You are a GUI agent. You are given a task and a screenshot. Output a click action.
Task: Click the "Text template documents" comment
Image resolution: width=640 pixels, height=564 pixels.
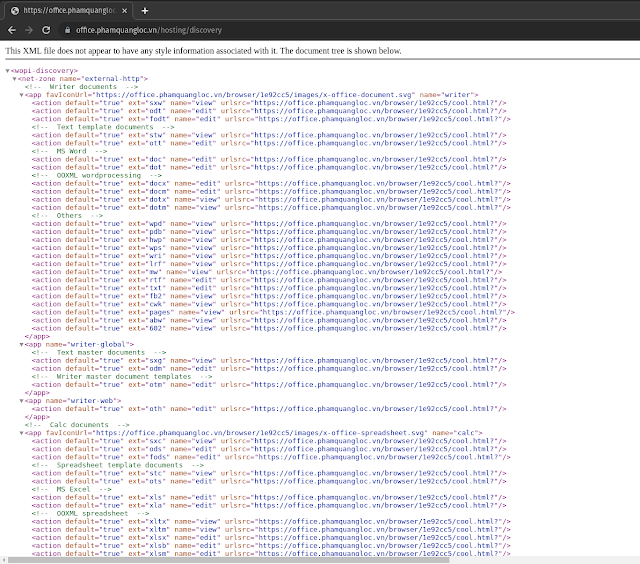(103, 127)
